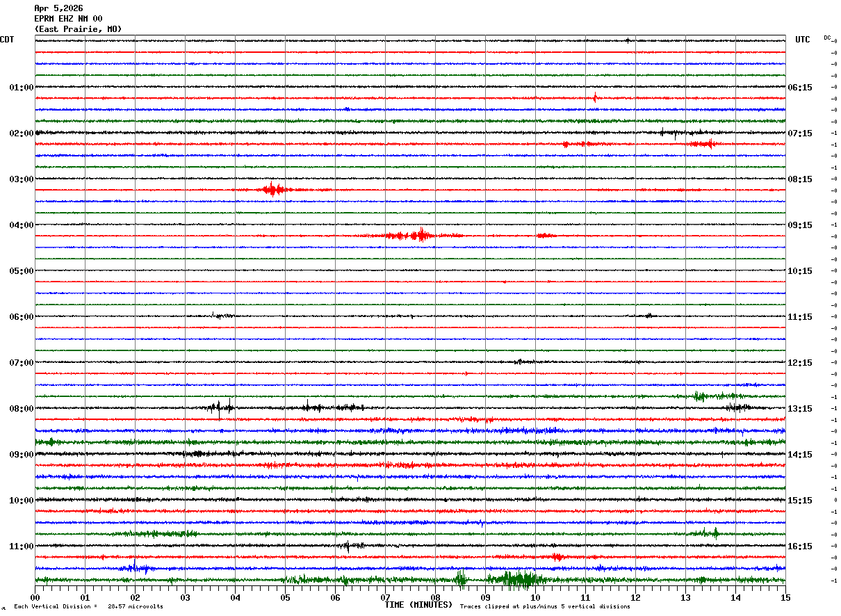This screenshot has width=841, height=616.
Task: Click minute tick label '00' on x-axis
Action: pyautogui.click(x=35, y=597)
